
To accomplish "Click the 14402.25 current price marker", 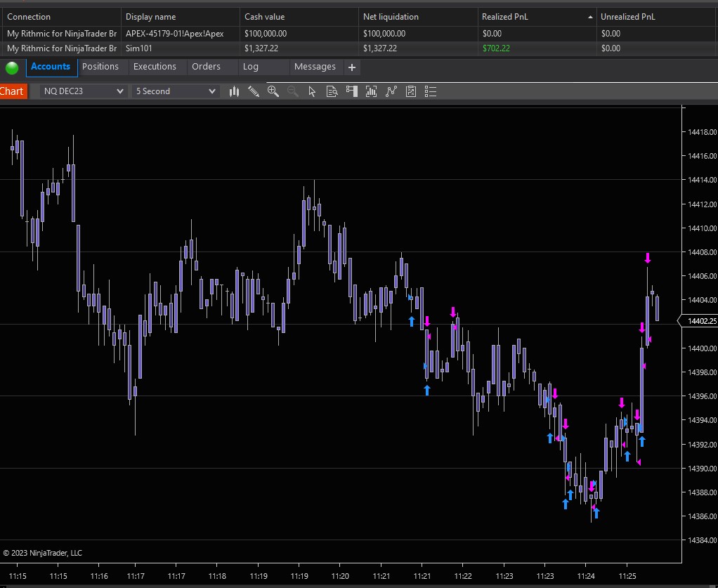I will (x=700, y=321).
